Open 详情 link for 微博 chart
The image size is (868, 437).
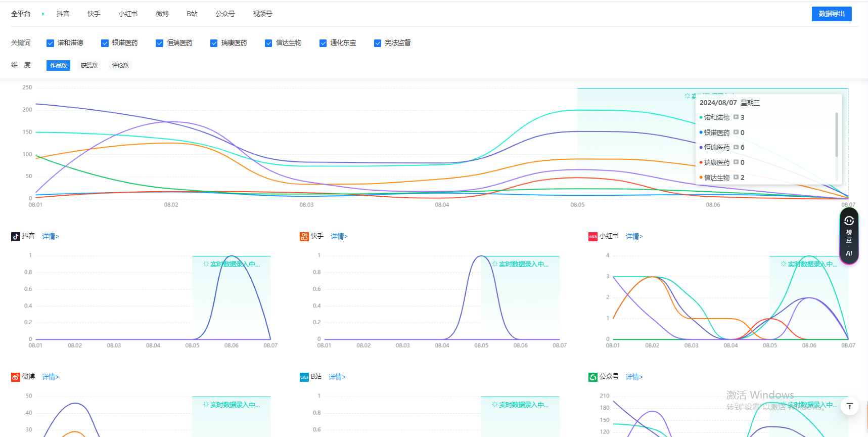tap(51, 377)
